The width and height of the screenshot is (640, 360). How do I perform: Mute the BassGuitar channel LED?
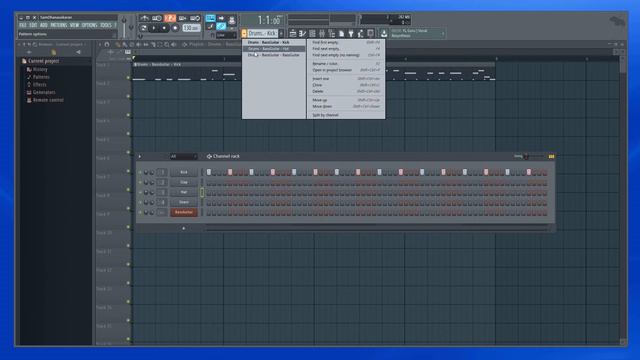tap(140, 212)
